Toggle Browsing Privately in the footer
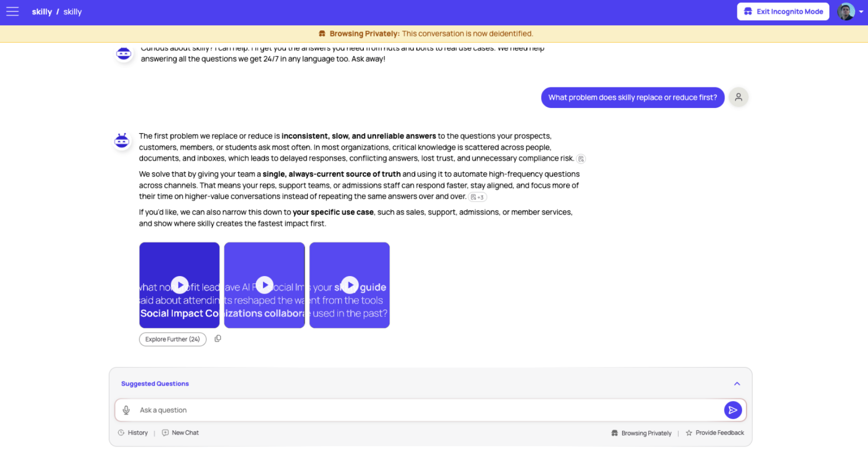Image resolution: width=868 pixels, height=451 pixels. (641, 433)
